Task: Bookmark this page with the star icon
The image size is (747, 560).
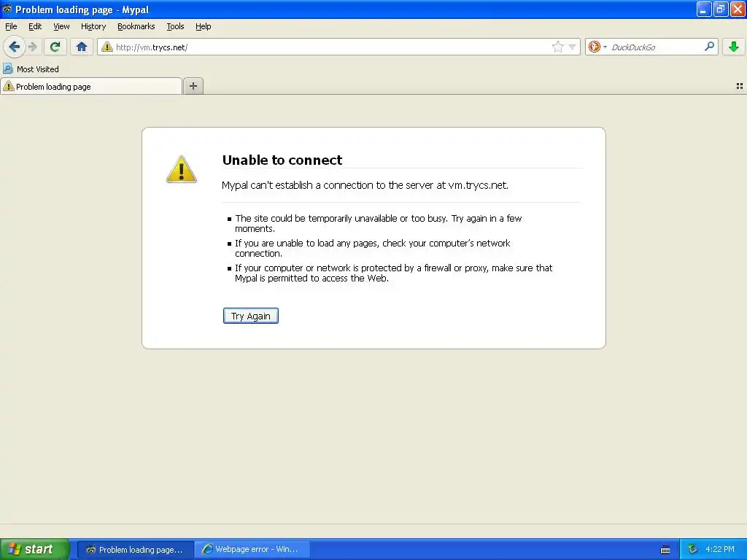Action: (x=557, y=47)
